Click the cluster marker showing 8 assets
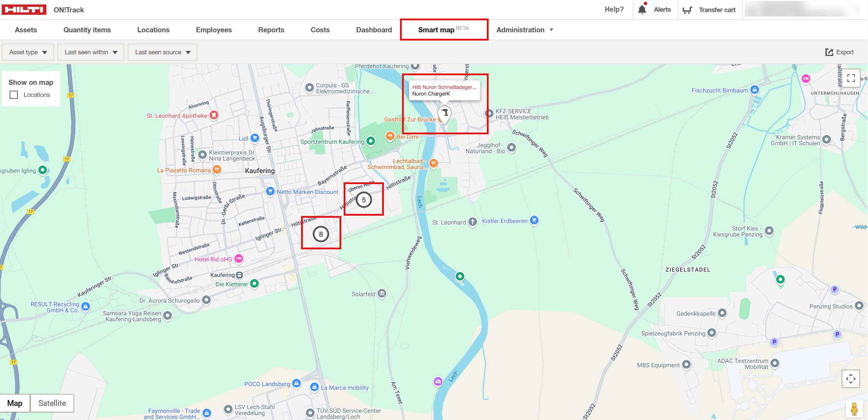The width and height of the screenshot is (868, 420). 321,234
